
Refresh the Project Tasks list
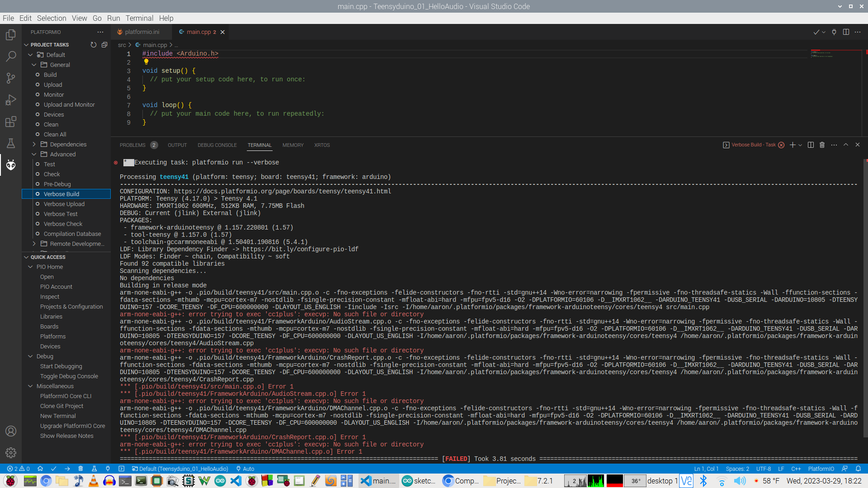pyautogui.click(x=94, y=45)
